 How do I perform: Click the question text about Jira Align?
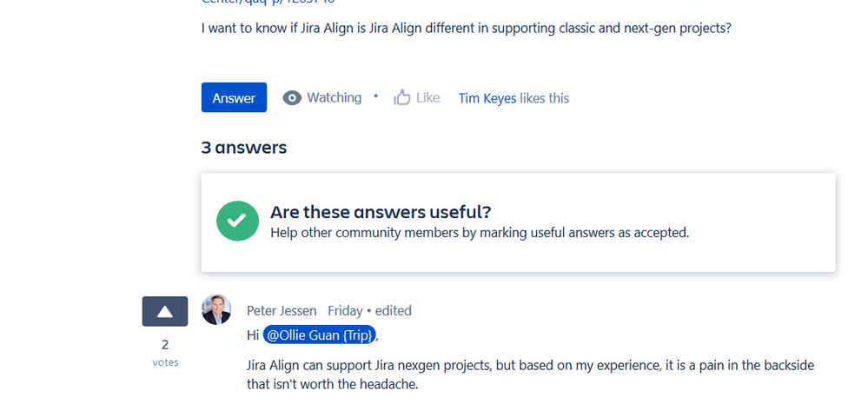(466, 28)
